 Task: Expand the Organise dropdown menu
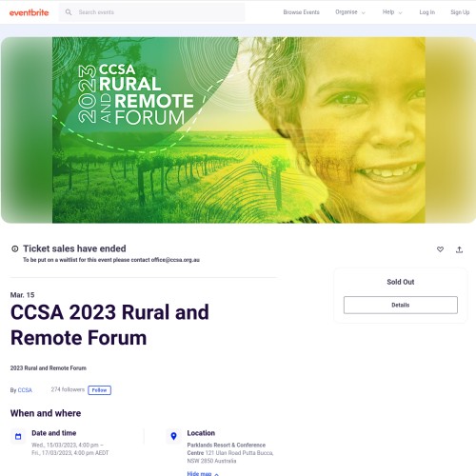[x=350, y=12]
